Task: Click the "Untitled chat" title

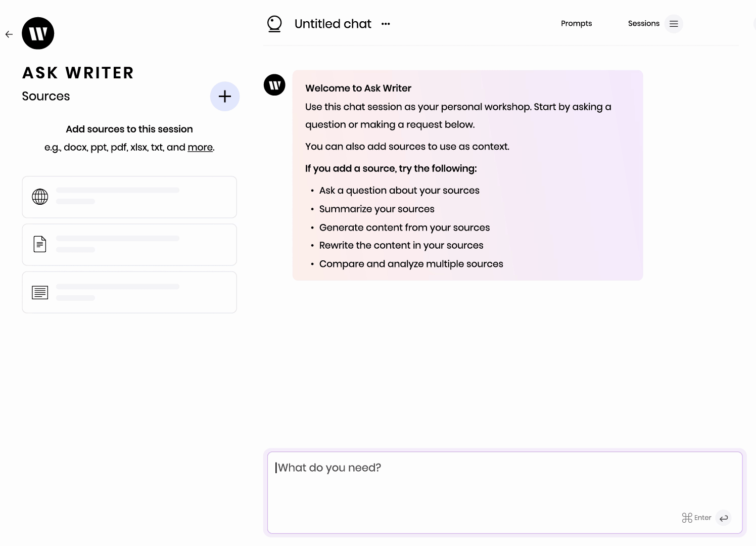Action: (333, 24)
